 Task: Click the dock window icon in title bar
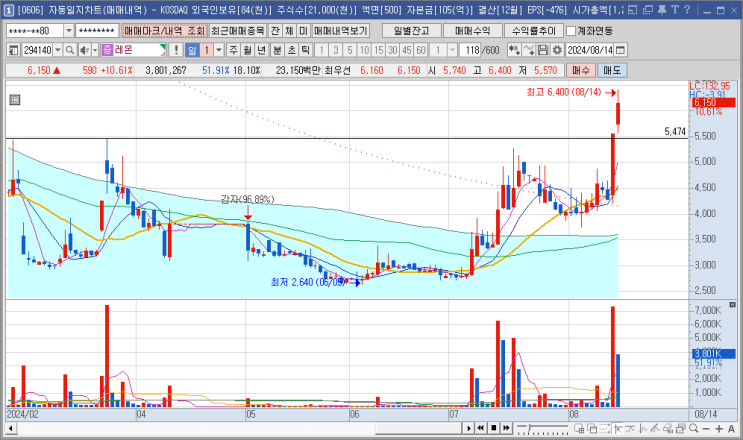click(633, 9)
